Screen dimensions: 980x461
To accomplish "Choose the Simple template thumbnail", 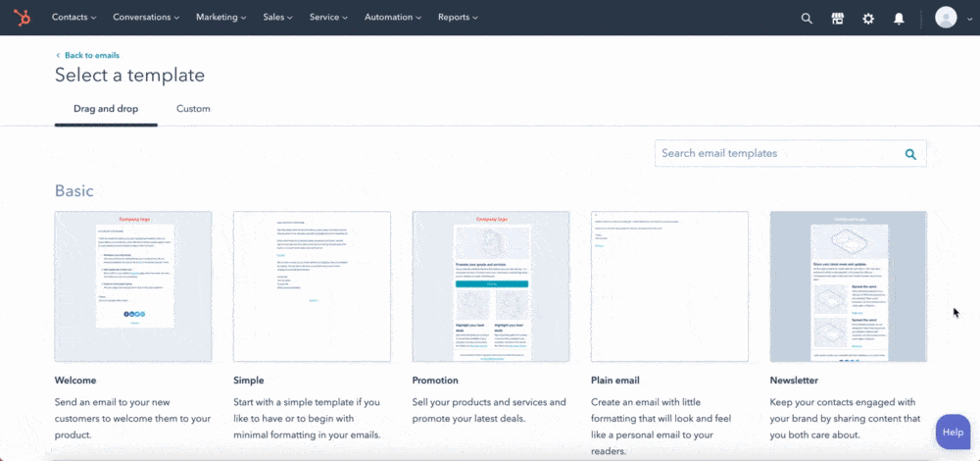I will pos(312,286).
